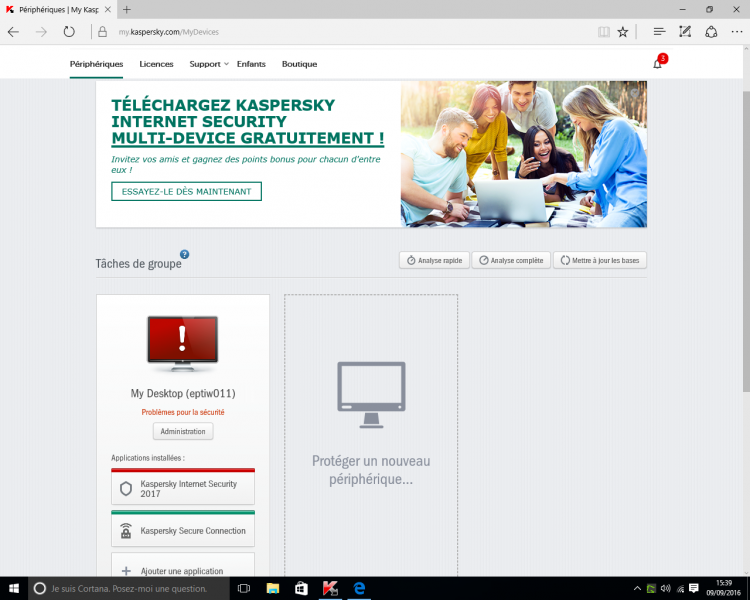
Task: Open the Edge Hub lines icon
Action: (659, 32)
